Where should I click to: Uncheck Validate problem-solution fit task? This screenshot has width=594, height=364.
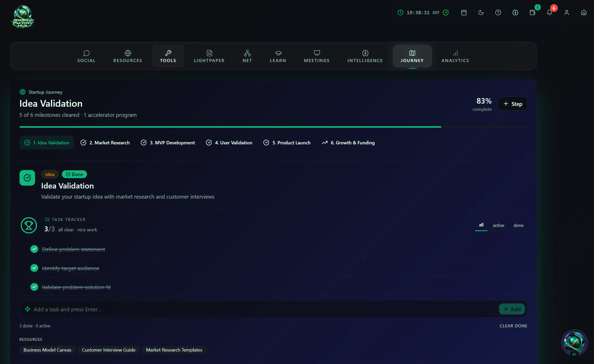(34, 287)
